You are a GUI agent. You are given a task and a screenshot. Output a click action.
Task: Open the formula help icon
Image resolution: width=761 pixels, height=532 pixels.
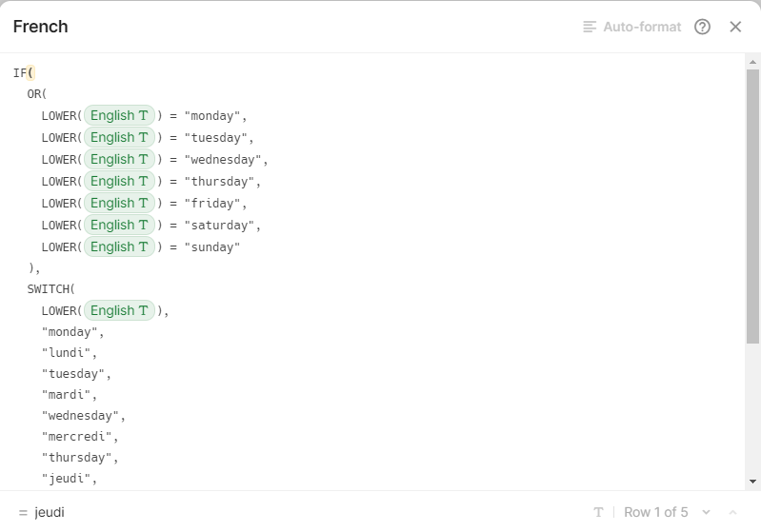coord(702,27)
